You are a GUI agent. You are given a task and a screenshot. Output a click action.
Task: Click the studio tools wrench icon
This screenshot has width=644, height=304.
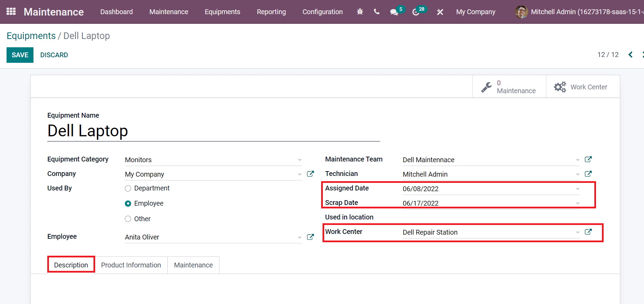[x=440, y=12]
